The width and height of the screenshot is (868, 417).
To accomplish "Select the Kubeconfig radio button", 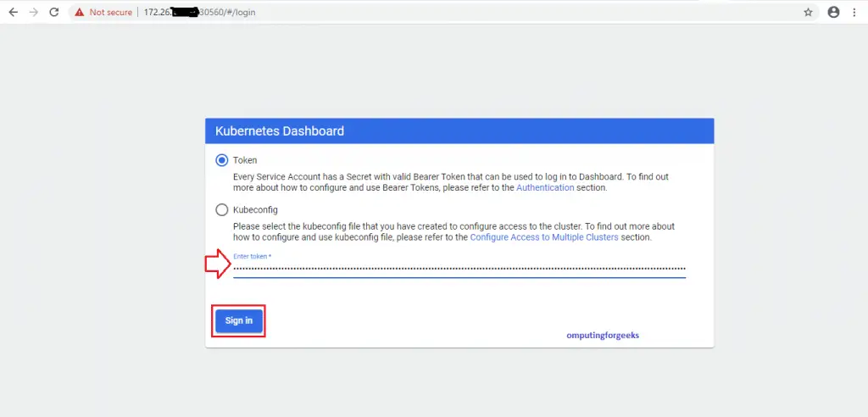I will [222, 210].
